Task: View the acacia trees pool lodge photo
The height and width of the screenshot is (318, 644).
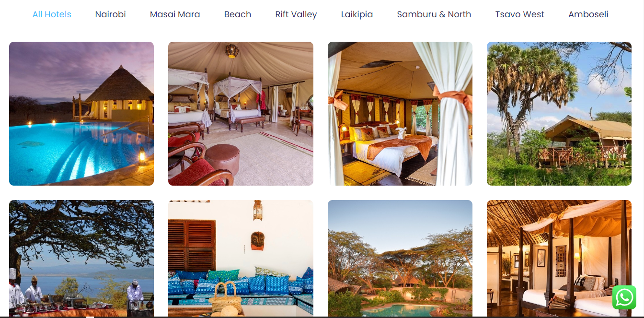Action: [x=400, y=259]
